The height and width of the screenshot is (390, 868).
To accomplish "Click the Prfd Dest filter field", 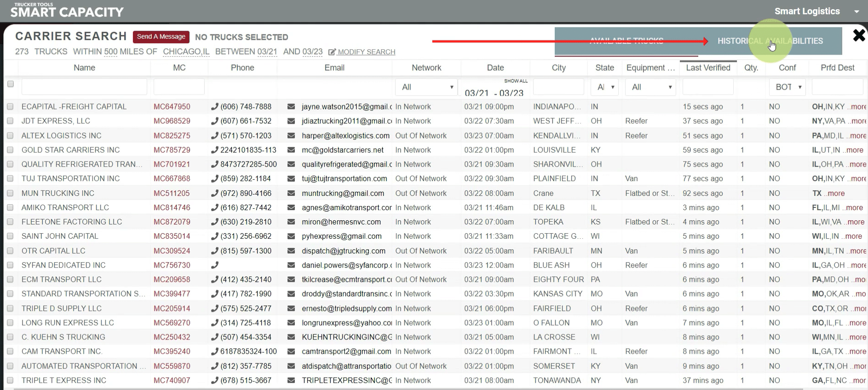I will pyautogui.click(x=838, y=87).
